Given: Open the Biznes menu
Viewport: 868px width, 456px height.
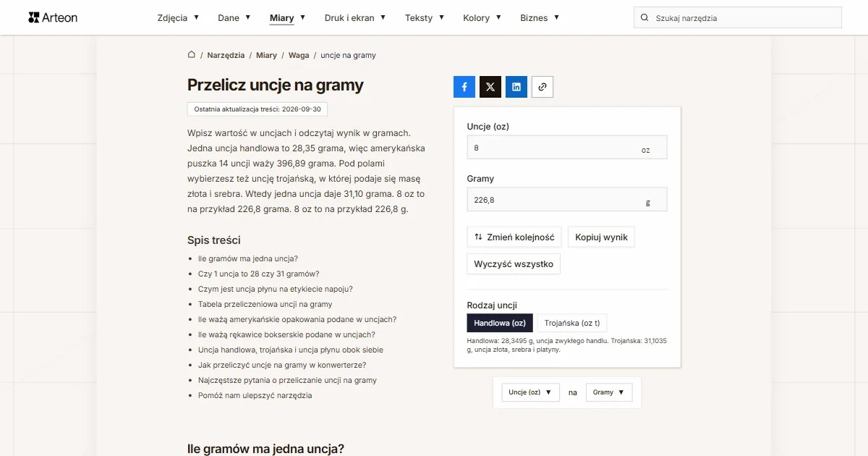Looking at the screenshot, I should click(x=540, y=17).
